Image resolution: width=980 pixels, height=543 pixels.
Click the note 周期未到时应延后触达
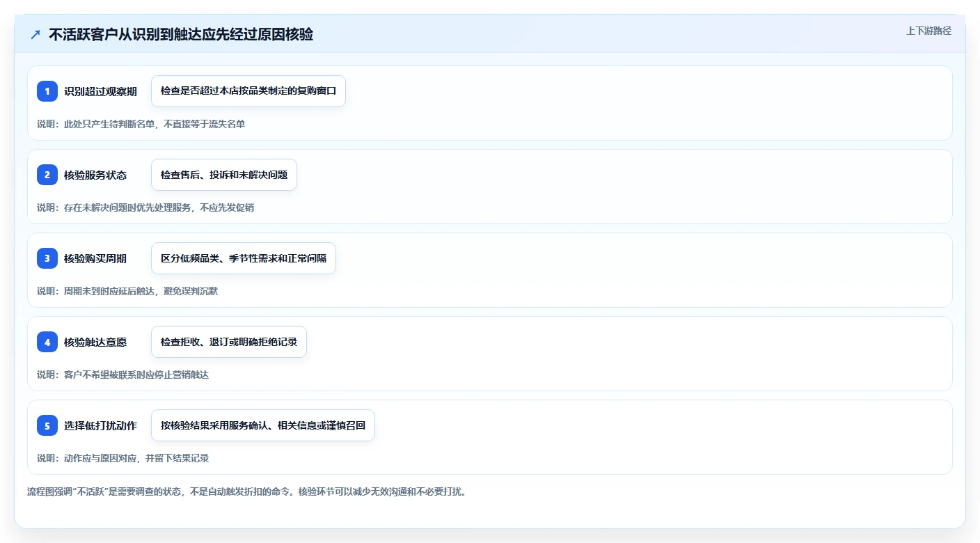(x=127, y=291)
